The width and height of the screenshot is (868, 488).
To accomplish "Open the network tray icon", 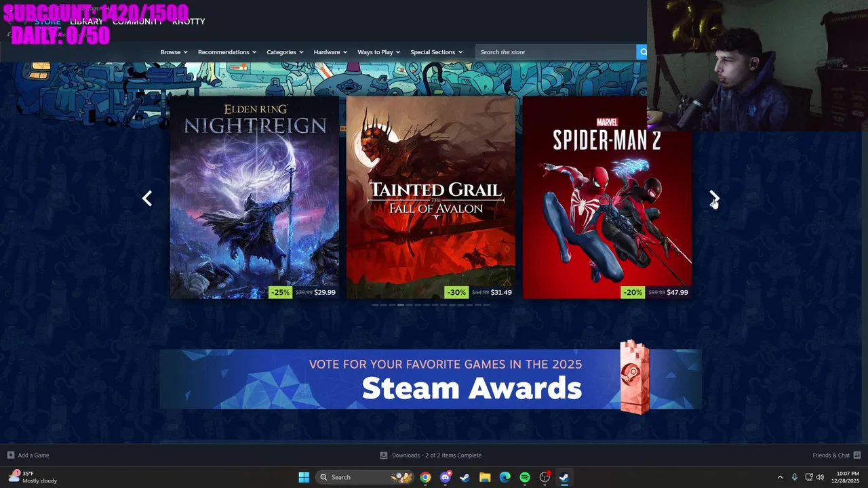I will pyautogui.click(x=808, y=477).
